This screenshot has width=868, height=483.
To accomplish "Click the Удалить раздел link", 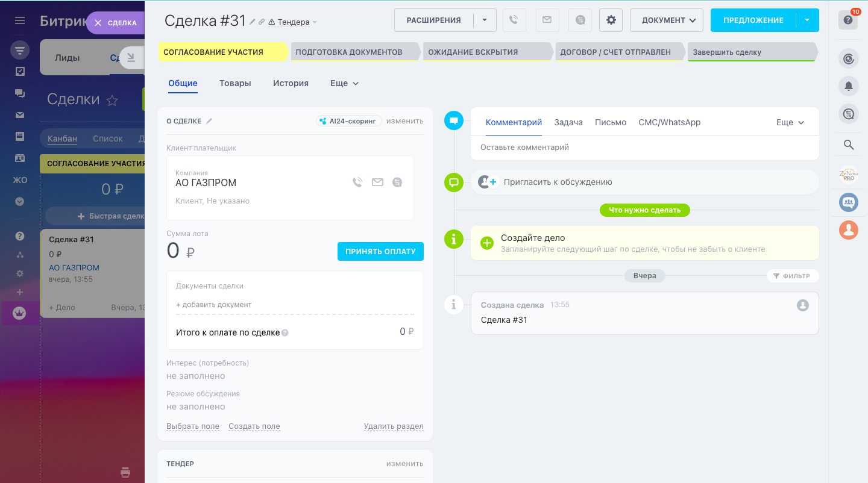I will point(394,426).
